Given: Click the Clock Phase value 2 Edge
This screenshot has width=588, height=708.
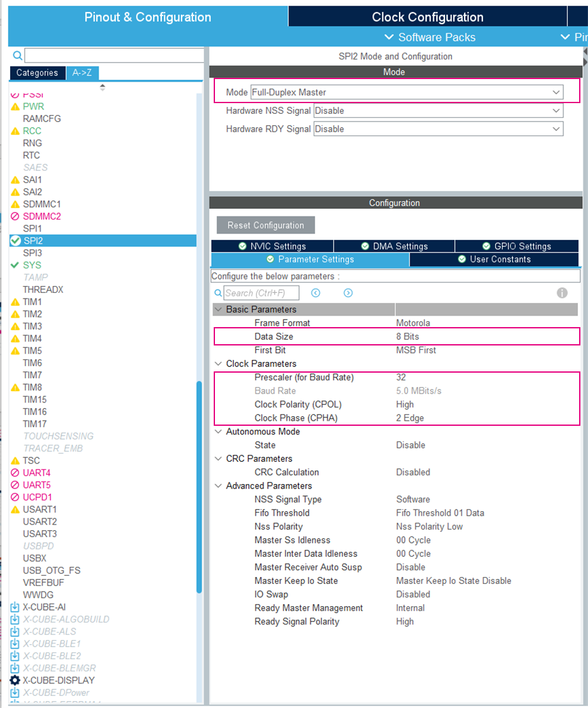Looking at the screenshot, I should [x=410, y=418].
